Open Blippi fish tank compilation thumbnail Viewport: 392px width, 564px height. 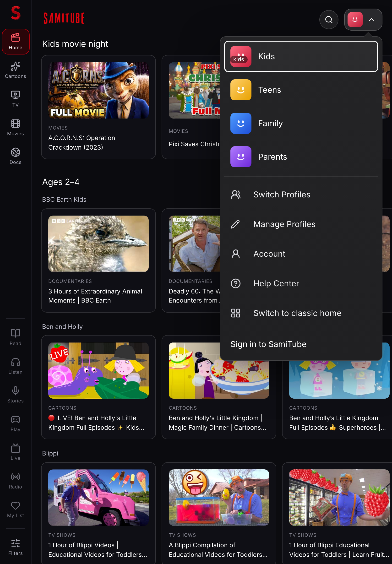[219, 498]
